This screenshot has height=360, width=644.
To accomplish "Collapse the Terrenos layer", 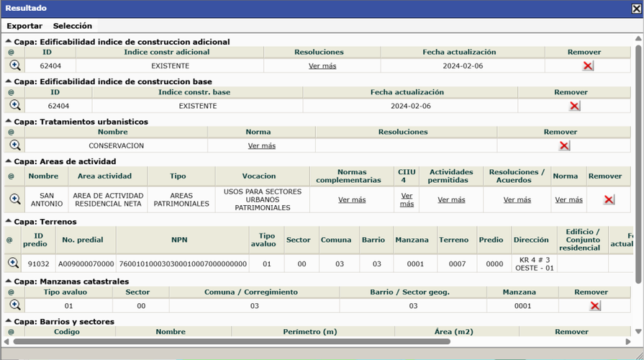I will point(8,221).
